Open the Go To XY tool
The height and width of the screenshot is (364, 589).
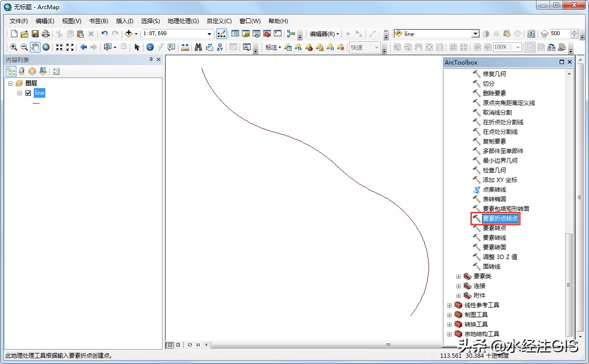coord(220,47)
